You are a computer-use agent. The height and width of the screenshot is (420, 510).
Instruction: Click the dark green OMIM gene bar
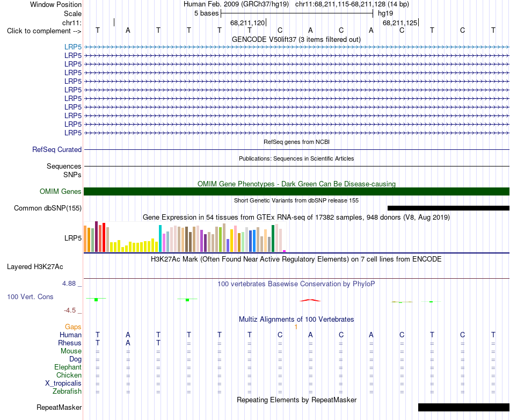[296, 192]
